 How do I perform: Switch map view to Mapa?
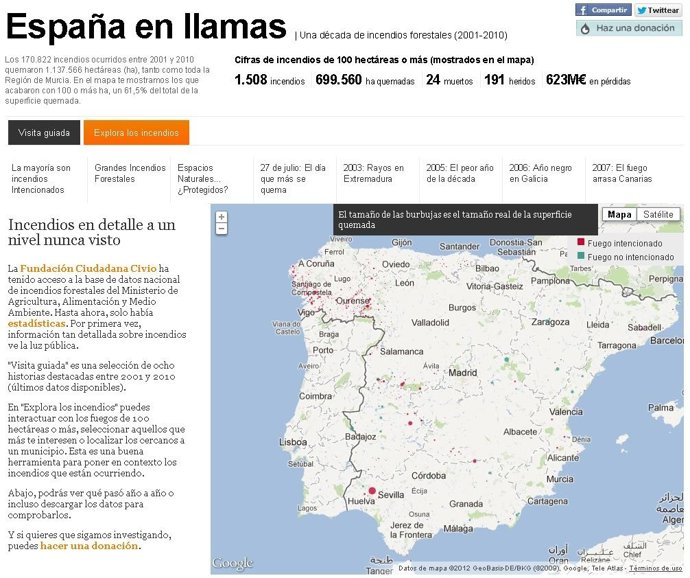click(x=619, y=214)
